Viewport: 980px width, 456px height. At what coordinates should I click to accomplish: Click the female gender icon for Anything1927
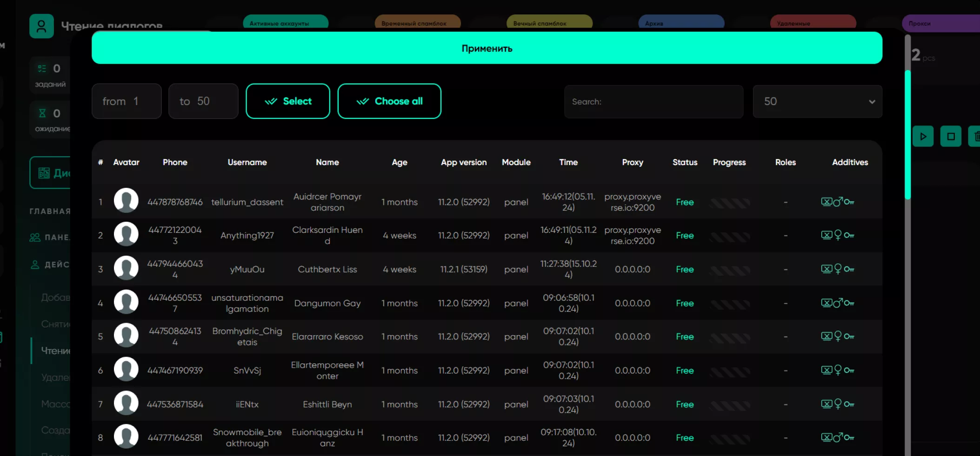coord(838,235)
